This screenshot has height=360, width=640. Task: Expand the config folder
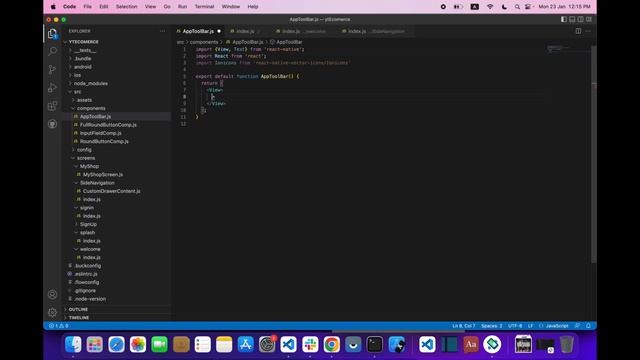click(x=84, y=150)
